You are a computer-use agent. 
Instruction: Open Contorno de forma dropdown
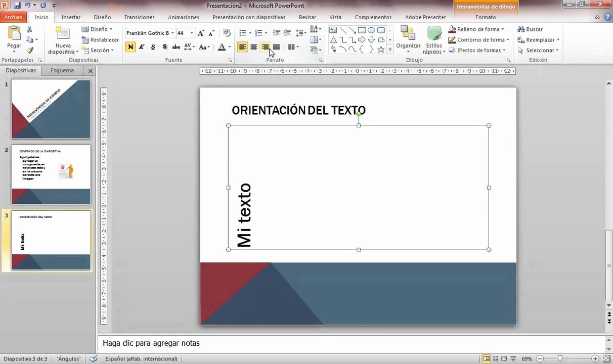pyautogui.click(x=479, y=40)
